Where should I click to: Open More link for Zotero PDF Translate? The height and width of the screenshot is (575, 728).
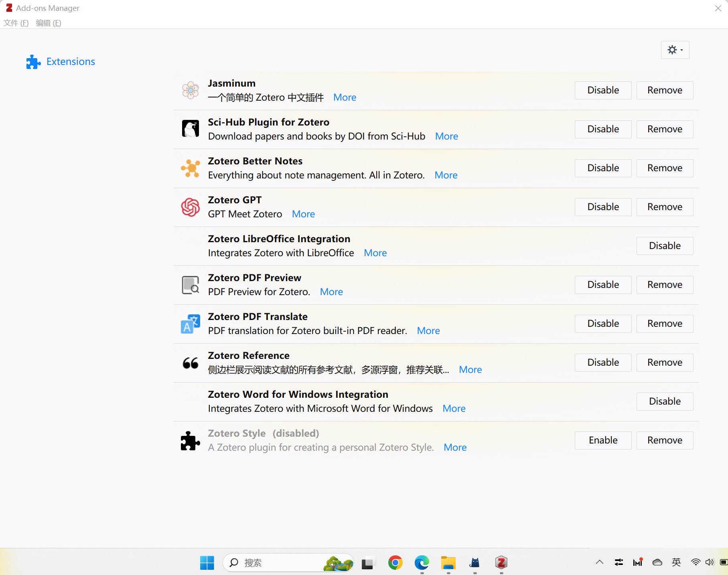(428, 331)
